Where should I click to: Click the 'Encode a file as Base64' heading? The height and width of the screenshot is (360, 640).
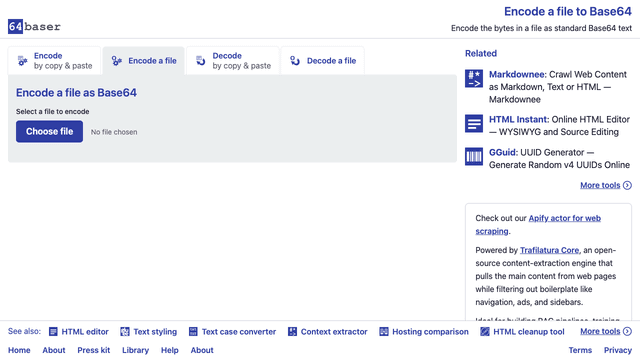tap(76, 93)
